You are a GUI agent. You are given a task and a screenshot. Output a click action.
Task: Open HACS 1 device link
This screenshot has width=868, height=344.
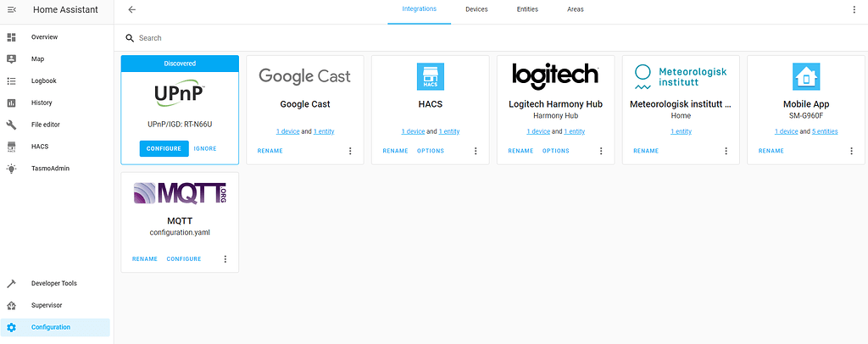(413, 131)
